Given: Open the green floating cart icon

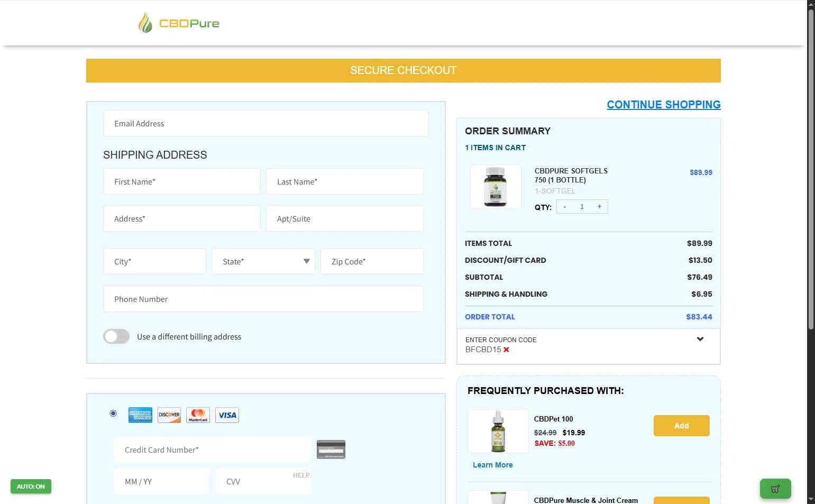Looking at the screenshot, I should click(x=775, y=489).
